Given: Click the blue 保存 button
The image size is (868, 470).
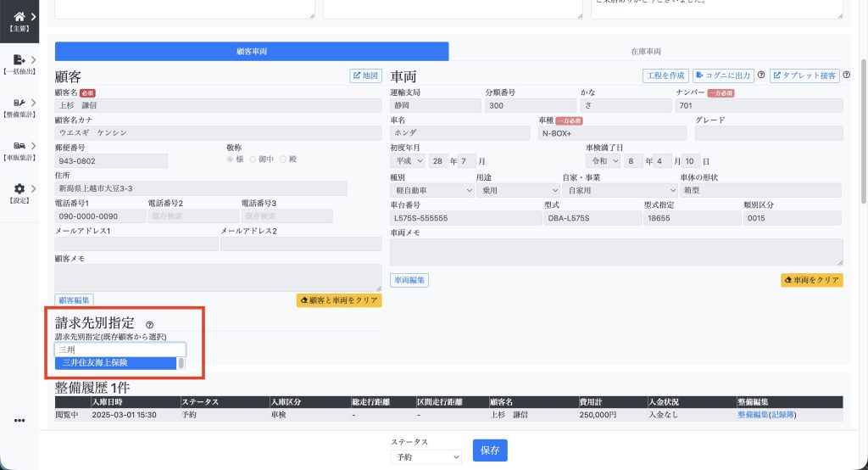Looking at the screenshot, I should click(490, 450).
